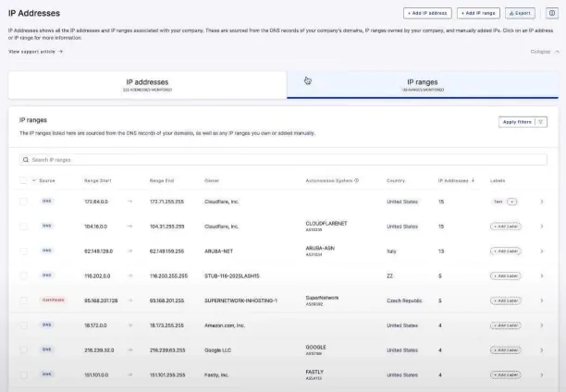Click the CLOUDFLARENET autonomous system text

click(326, 224)
